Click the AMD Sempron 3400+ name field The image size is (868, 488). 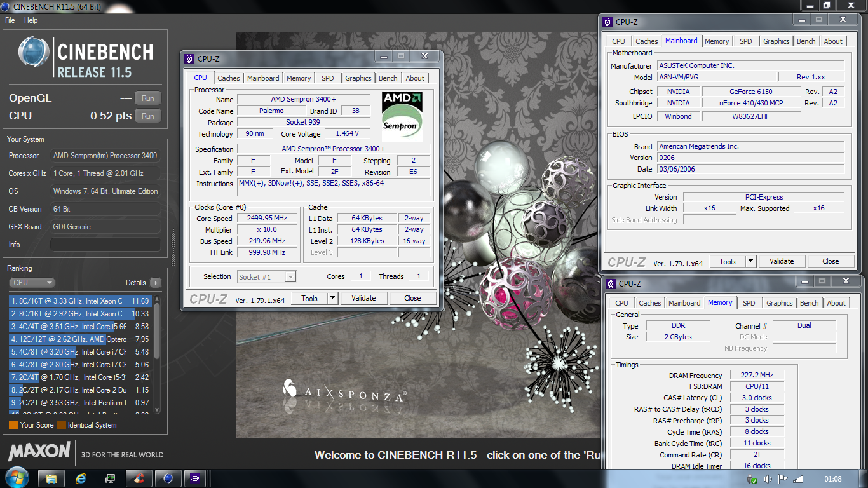[303, 100]
